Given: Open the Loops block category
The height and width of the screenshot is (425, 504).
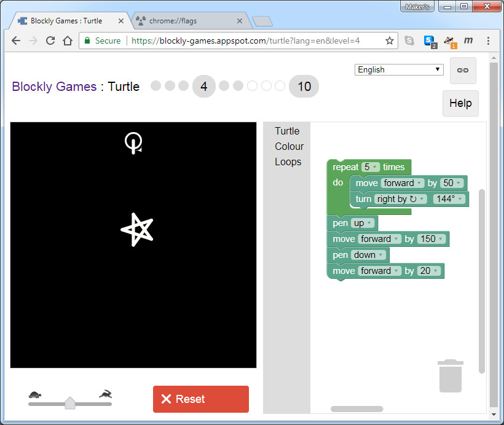Looking at the screenshot, I should [x=288, y=162].
